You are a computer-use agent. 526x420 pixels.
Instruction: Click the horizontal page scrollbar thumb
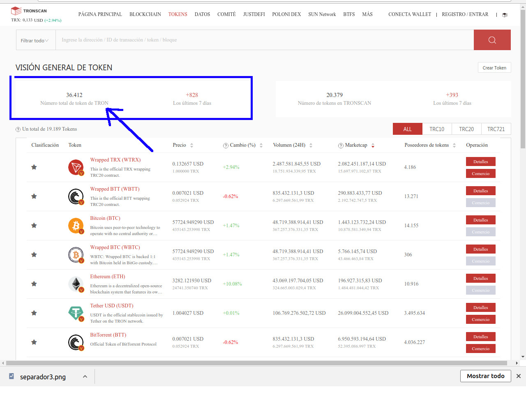point(256,363)
